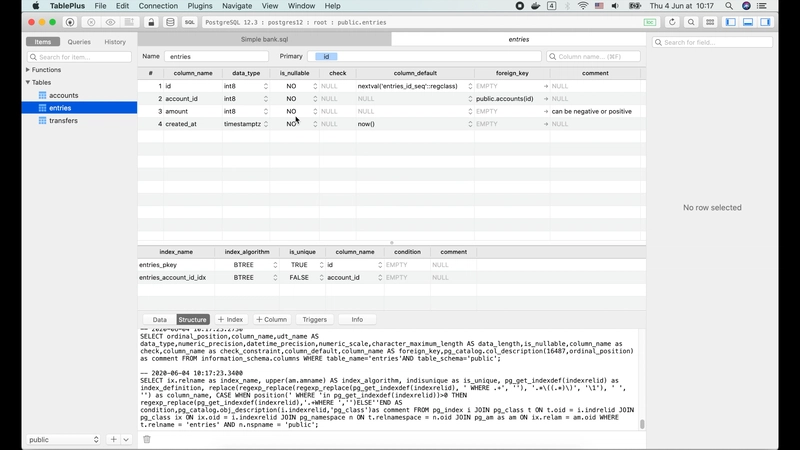Image resolution: width=800 pixels, height=450 pixels.
Task: Focus the Search for field box
Action: [712, 42]
